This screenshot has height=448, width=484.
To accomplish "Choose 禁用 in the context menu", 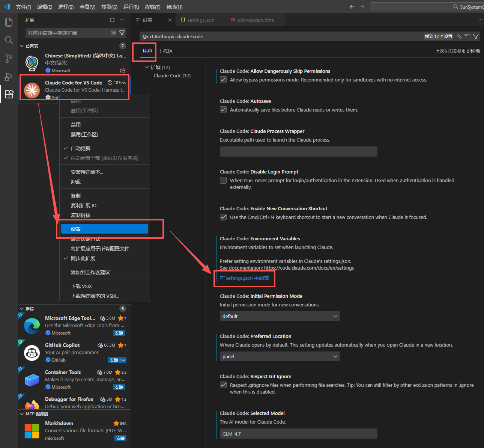I will tap(105, 125).
